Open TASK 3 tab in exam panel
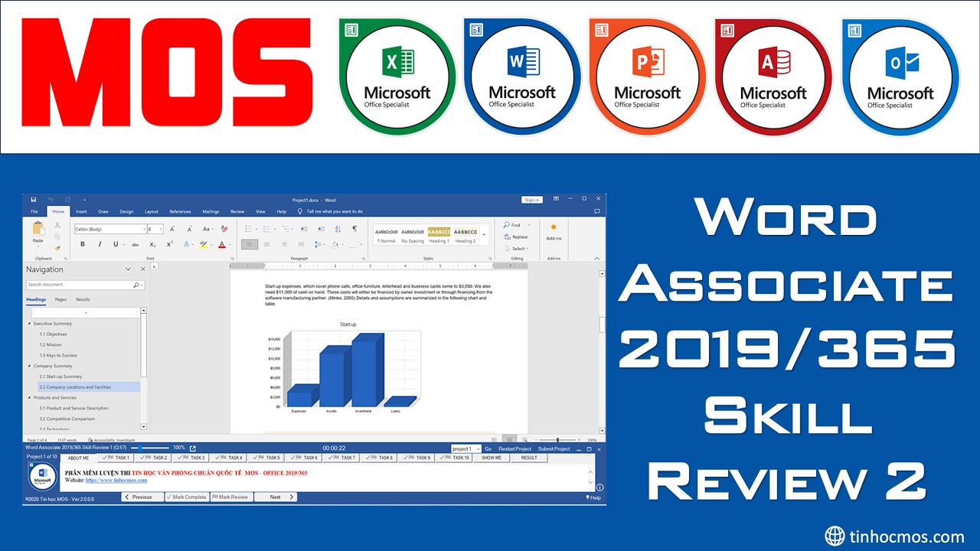This screenshot has height=551, width=980. (x=192, y=458)
